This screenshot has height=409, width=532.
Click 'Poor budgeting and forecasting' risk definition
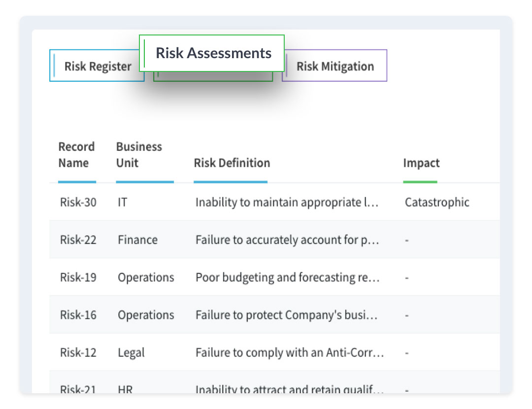(287, 277)
